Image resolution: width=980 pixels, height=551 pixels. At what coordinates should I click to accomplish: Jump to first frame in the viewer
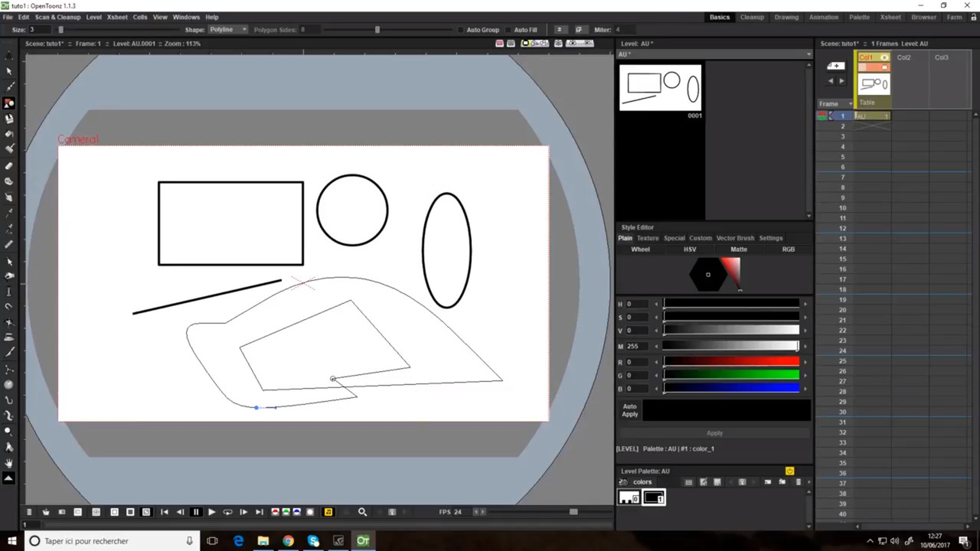click(x=164, y=512)
